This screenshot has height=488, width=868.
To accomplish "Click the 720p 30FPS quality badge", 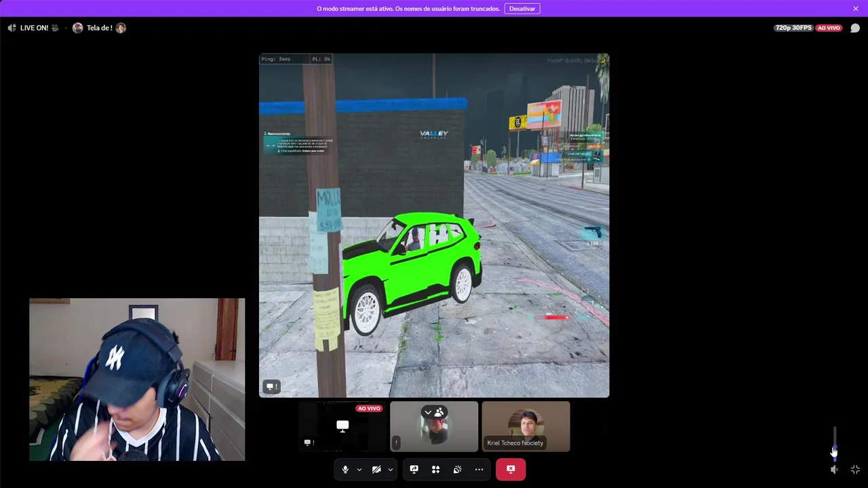I will pyautogui.click(x=793, y=28).
